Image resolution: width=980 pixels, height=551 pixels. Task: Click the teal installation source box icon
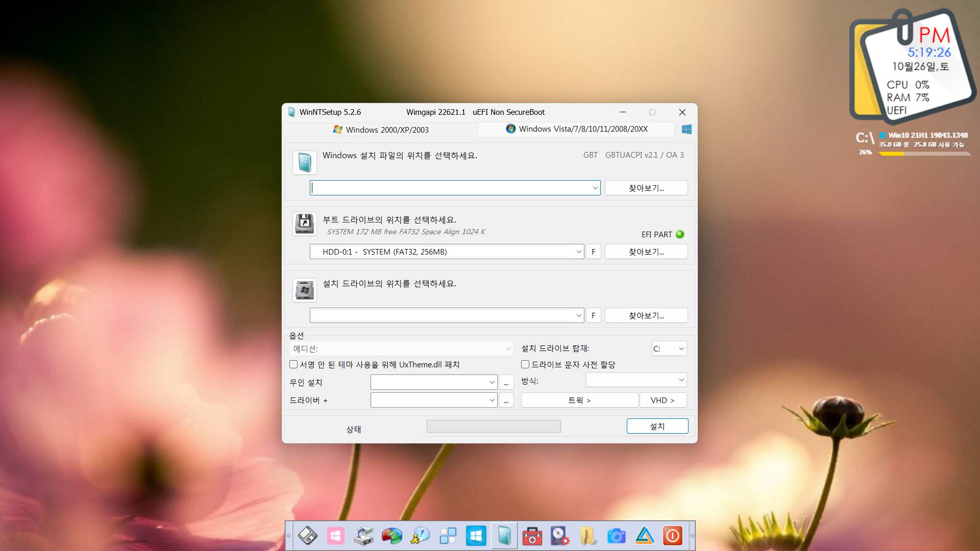tap(305, 163)
